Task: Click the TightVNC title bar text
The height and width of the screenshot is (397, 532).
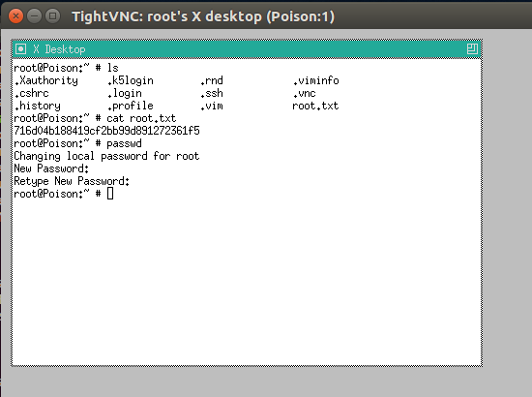Action: (x=203, y=16)
